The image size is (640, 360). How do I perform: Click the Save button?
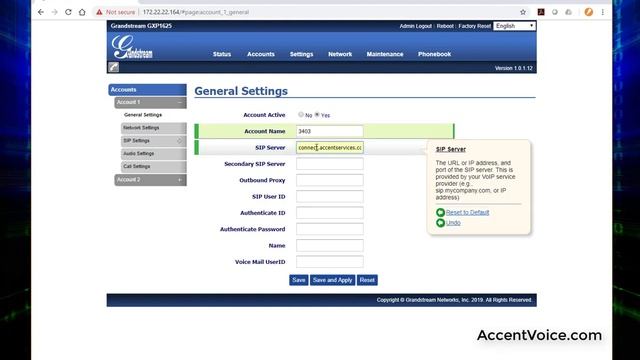pyautogui.click(x=298, y=280)
